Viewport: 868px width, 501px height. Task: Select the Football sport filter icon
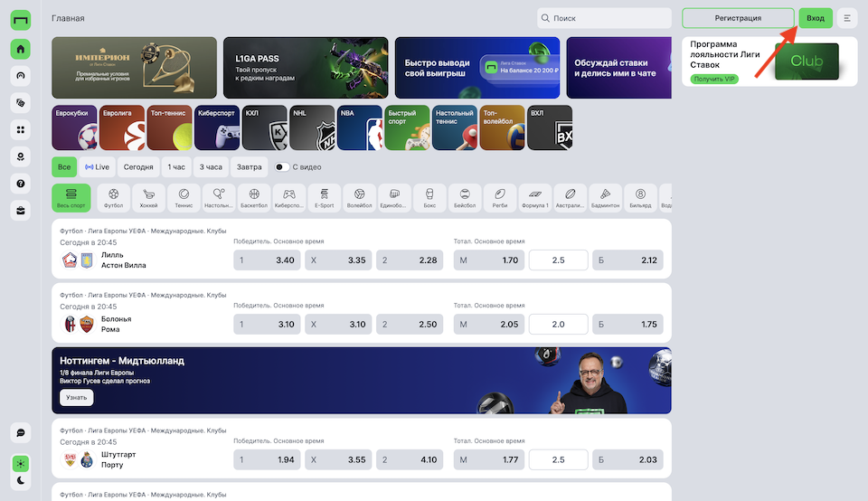114,198
